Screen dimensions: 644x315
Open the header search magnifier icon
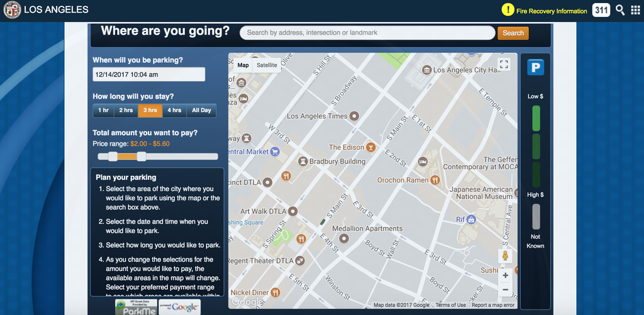(x=620, y=10)
